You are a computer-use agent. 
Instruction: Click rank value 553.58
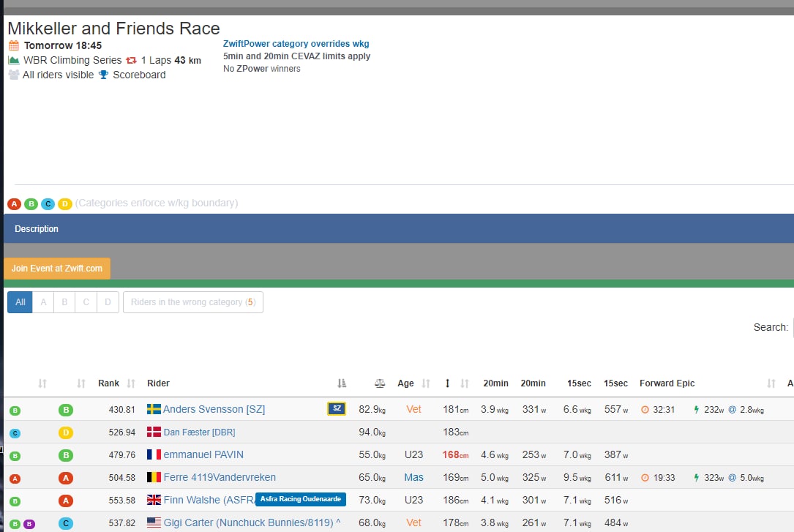pyautogui.click(x=122, y=500)
